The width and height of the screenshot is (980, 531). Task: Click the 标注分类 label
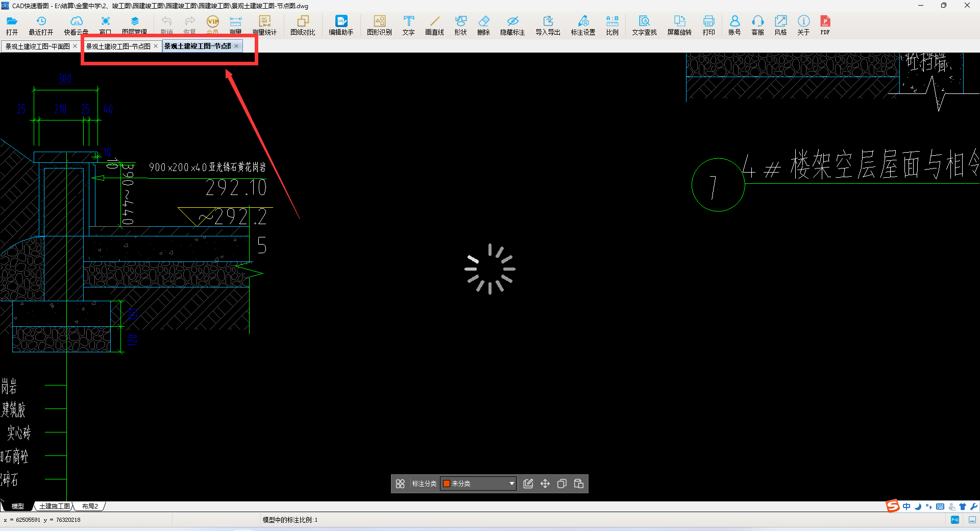[424, 484]
